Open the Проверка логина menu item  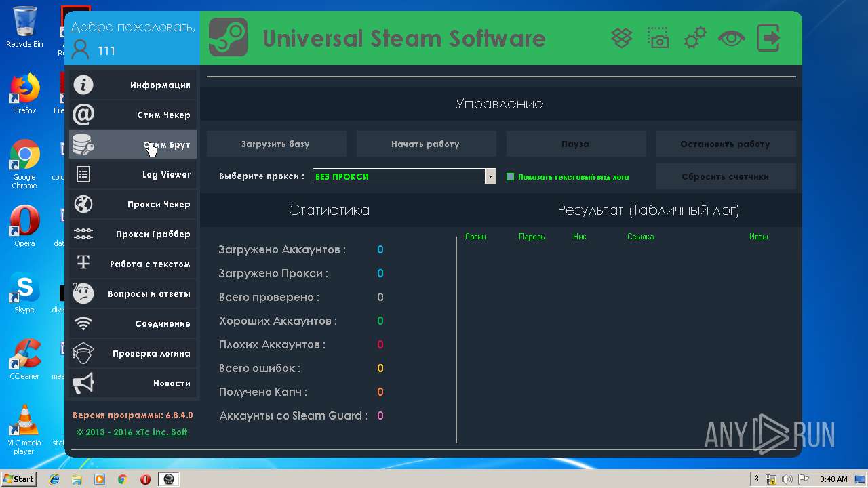(133, 353)
